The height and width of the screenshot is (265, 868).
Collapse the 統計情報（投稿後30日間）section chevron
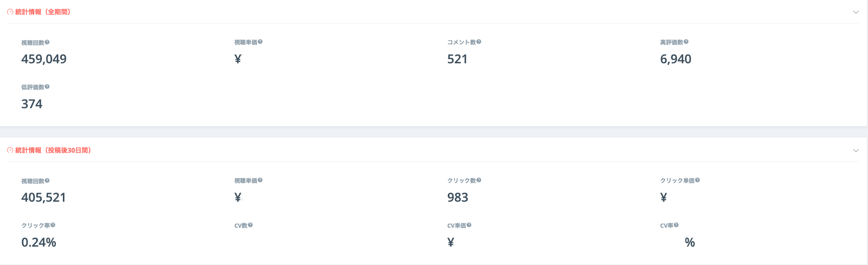(x=856, y=151)
